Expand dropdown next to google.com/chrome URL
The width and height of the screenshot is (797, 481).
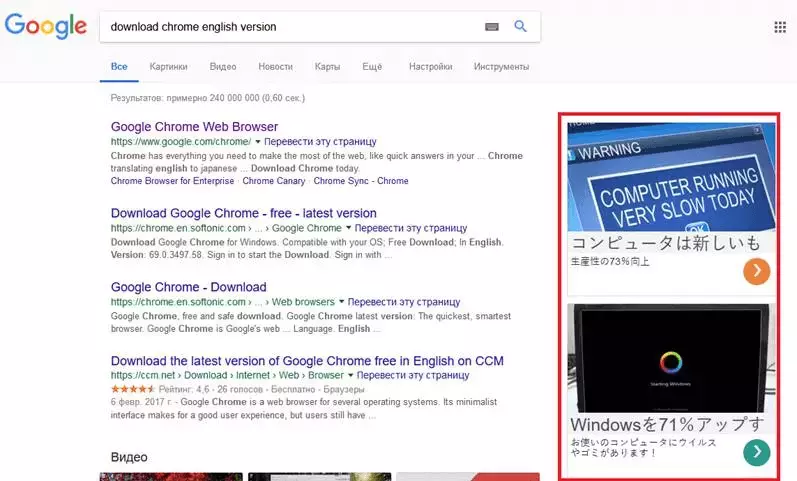[x=258, y=141]
